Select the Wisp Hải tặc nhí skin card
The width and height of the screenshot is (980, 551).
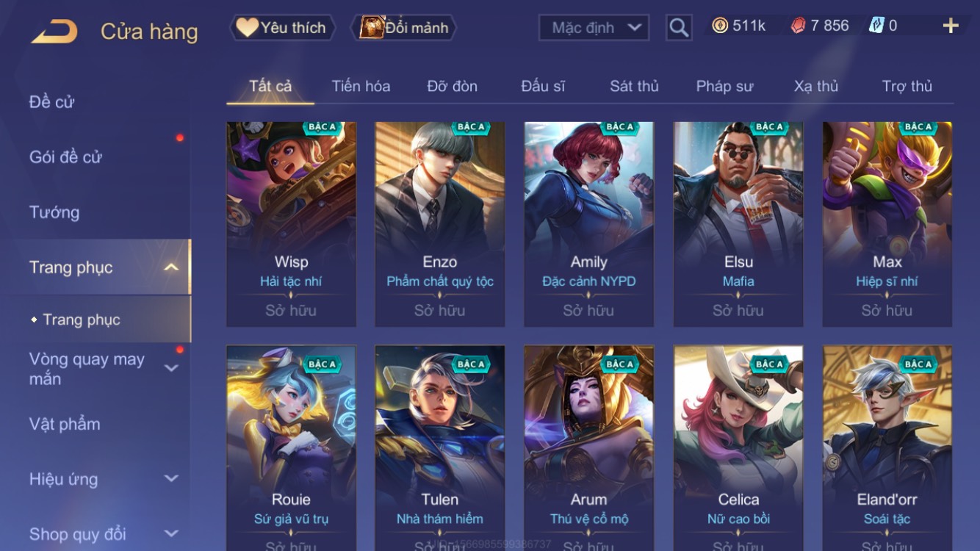click(291, 224)
